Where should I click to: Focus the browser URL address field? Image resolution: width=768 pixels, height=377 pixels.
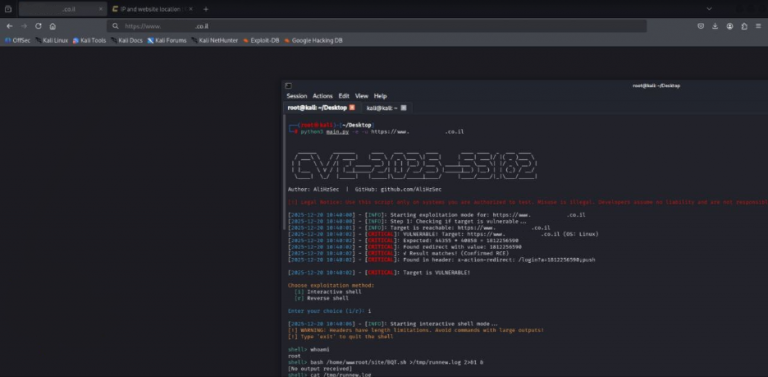click(x=376, y=26)
